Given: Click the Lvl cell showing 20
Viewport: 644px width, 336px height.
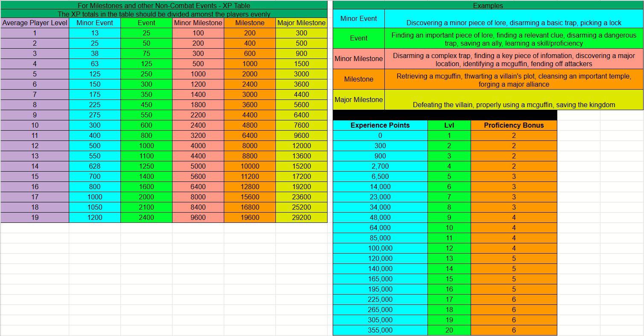Looking at the screenshot, I should [449, 330].
